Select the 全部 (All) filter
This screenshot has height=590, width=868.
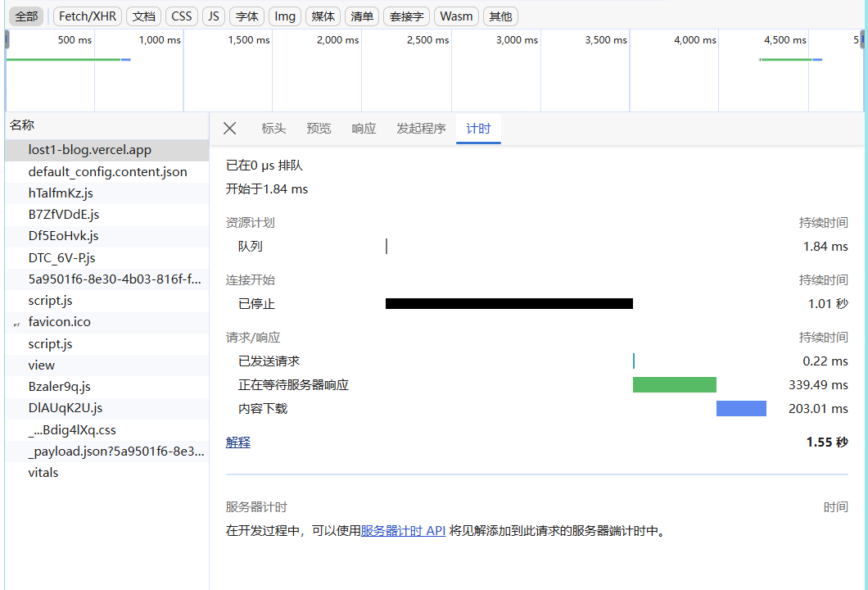[x=26, y=16]
